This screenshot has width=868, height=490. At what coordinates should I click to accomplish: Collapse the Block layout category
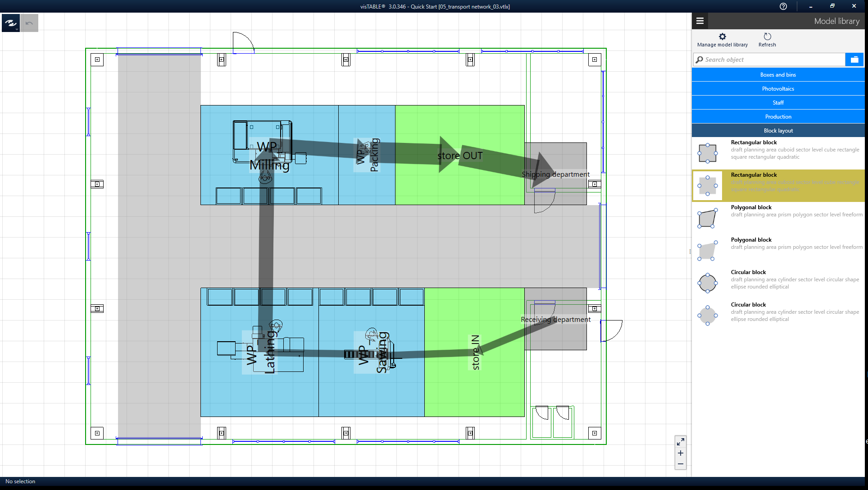click(x=778, y=131)
